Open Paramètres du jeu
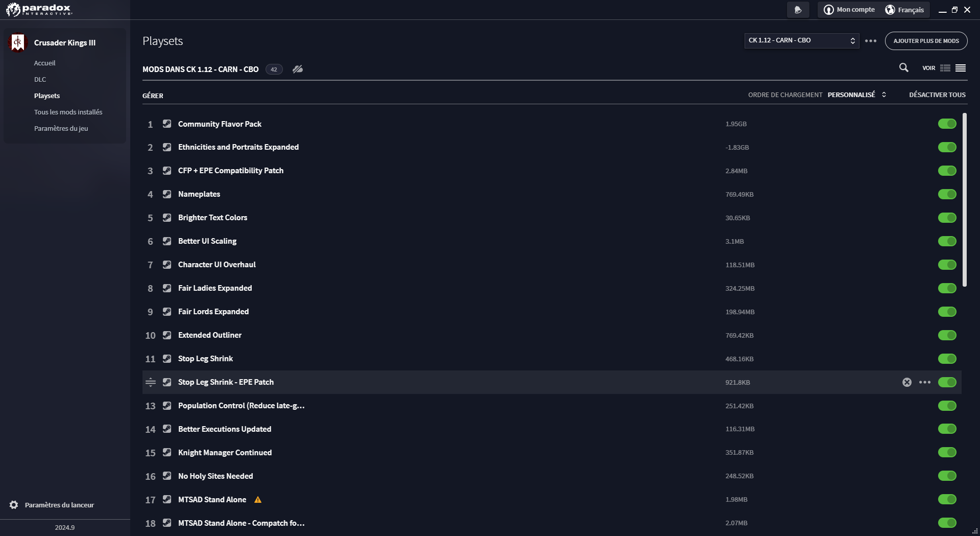The image size is (980, 536). coord(61,129)
